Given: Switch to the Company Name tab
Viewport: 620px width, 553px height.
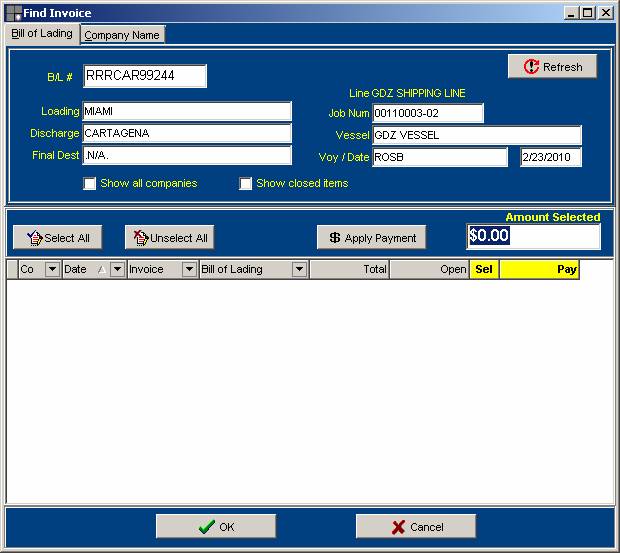Looking at the screenshot, I should pyautogui.click(x=122, y=35).
